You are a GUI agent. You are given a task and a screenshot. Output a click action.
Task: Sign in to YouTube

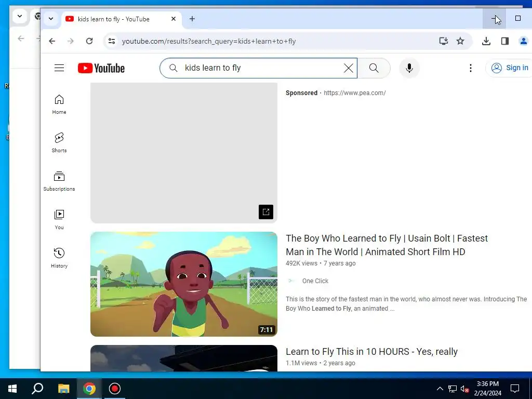coord(509,68)
